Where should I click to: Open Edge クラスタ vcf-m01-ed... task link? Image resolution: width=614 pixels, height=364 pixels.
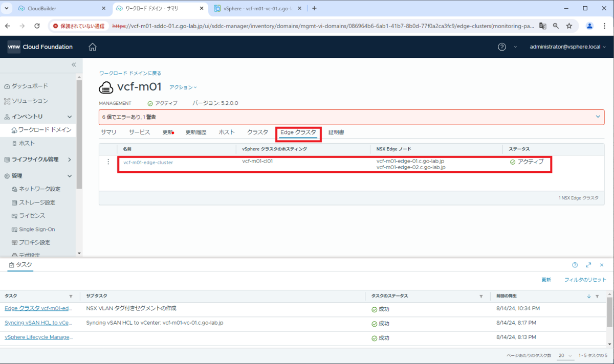coord(38,309)
